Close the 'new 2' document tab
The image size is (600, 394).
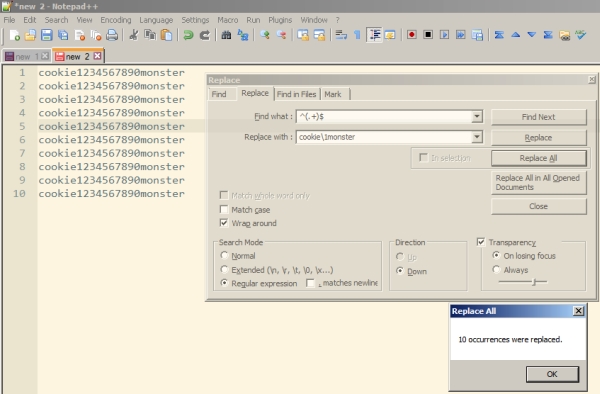click(x=98, y=56)
